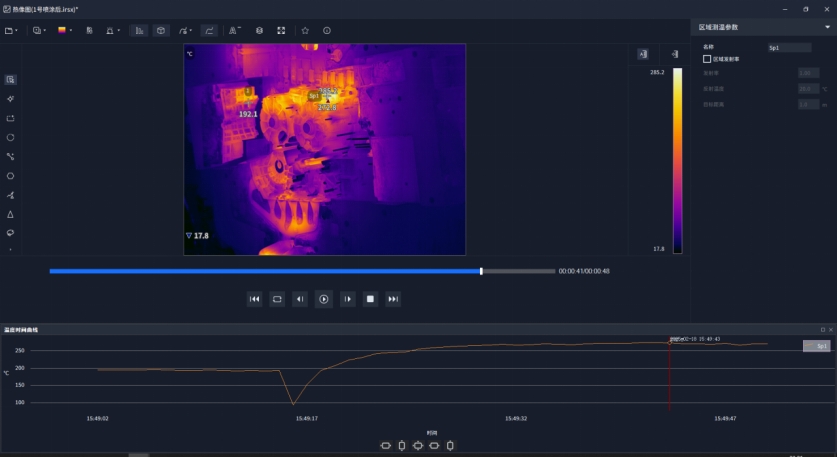This screenshot has width=837, height=457.
Task: Toggle the histogram chart button
Action: click(x=139, y=31)
